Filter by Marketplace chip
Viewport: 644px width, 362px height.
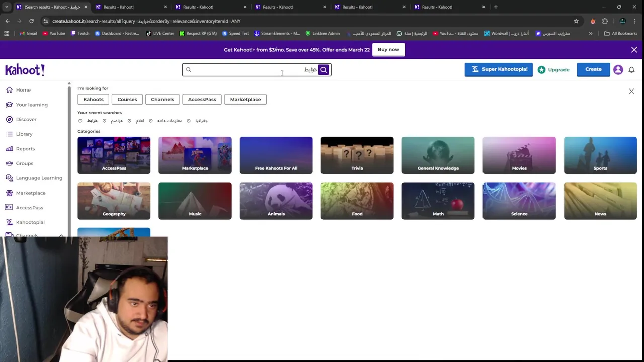246,99
